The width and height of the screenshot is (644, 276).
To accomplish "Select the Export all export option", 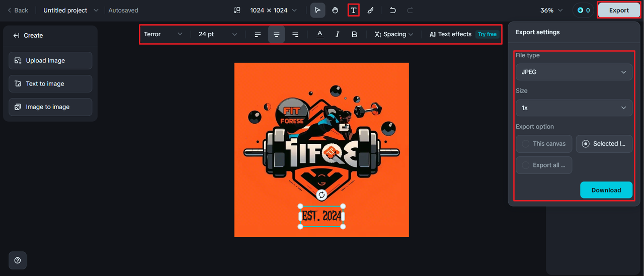I will (x=544, y=165).
